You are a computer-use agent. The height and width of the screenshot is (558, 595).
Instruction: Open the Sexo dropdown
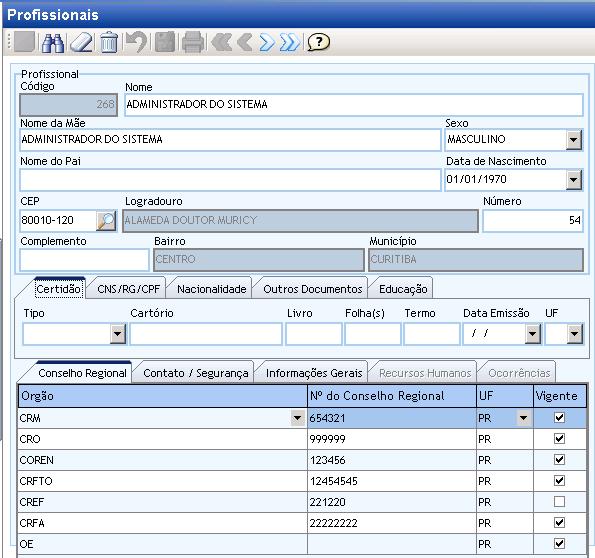coord(574,140)
